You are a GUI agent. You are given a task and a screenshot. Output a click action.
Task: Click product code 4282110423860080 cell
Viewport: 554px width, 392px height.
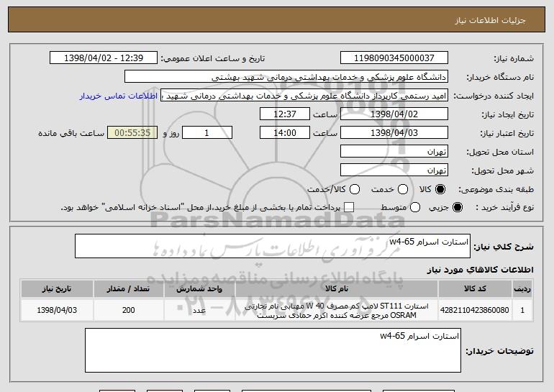(475, 310)
